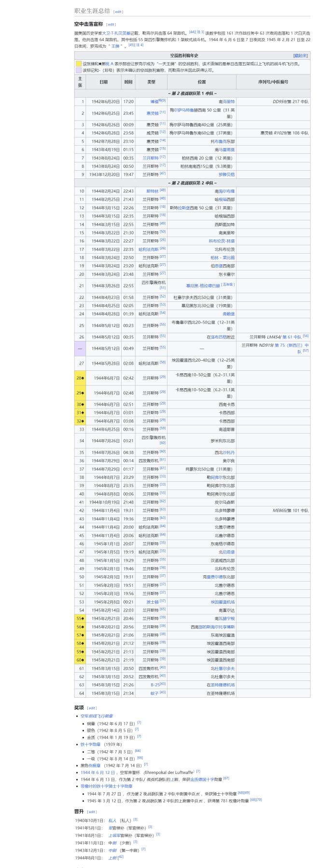Image resolution: width=319 pixels, height=868 pixels.
Task: Click the 第 2 夜战联队第 1 中队 heading row
Action: coord(193,94)
